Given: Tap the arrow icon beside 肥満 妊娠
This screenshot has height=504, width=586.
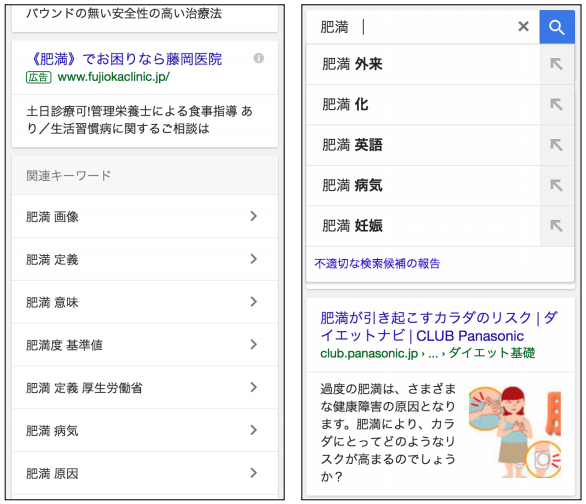Looking at the screenshot, I should click(x=556, y=226).
